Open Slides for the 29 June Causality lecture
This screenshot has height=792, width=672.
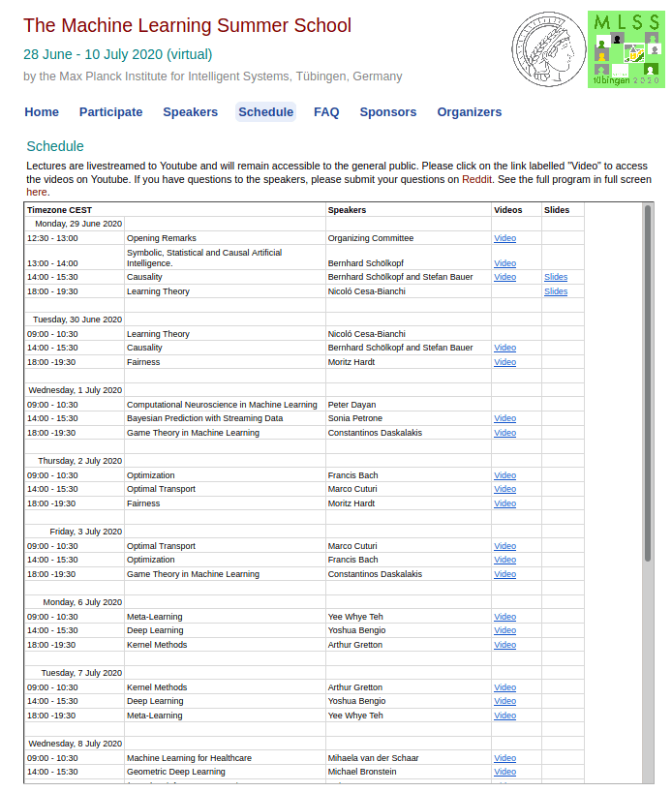(556, 277)
